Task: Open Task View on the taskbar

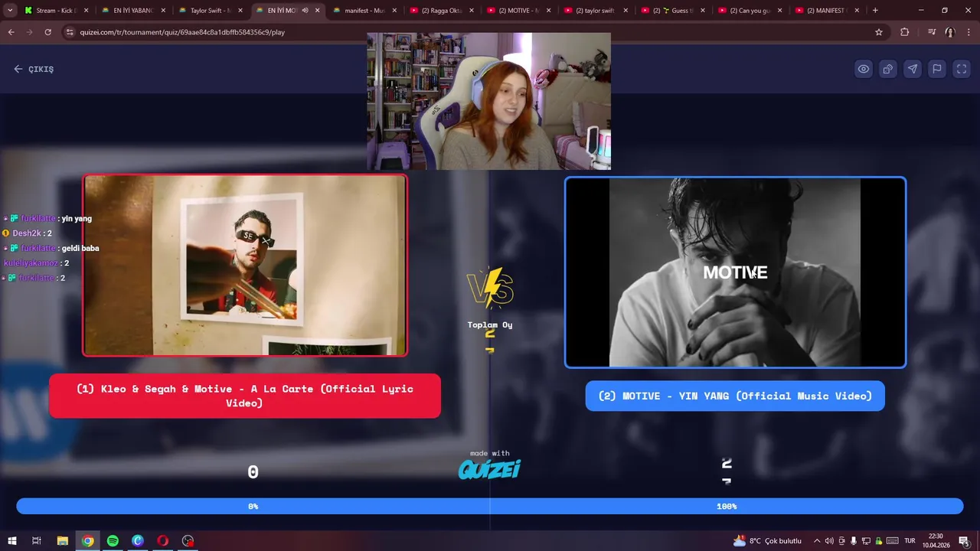Action: point(36,541)
